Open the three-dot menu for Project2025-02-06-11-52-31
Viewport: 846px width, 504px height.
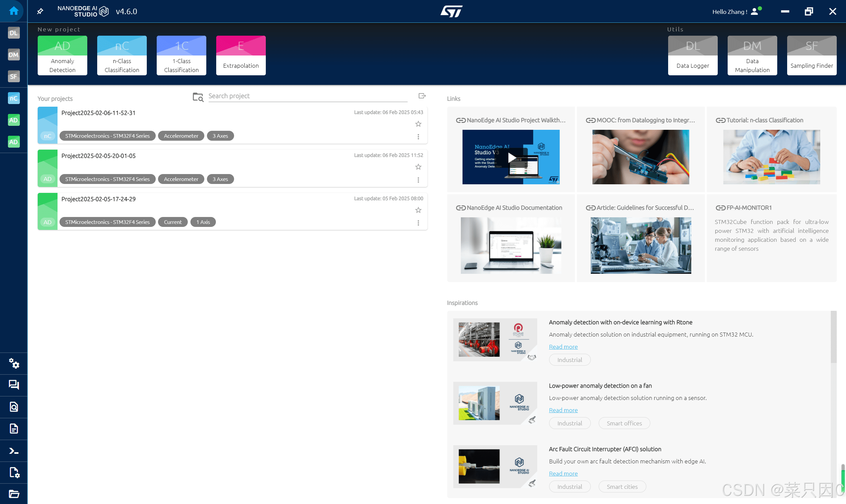tap(418, 136)
